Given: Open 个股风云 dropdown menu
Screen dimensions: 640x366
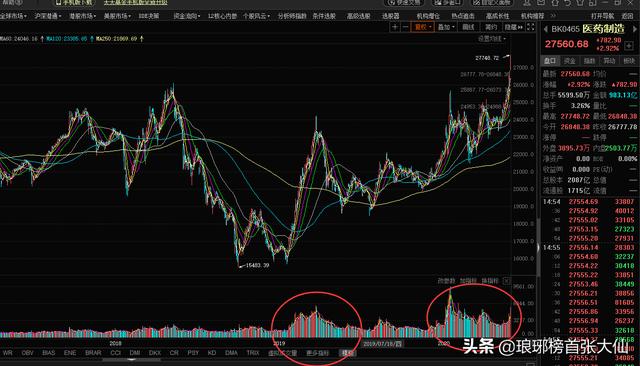Looking at the screenshot, I should click(256, 16).
